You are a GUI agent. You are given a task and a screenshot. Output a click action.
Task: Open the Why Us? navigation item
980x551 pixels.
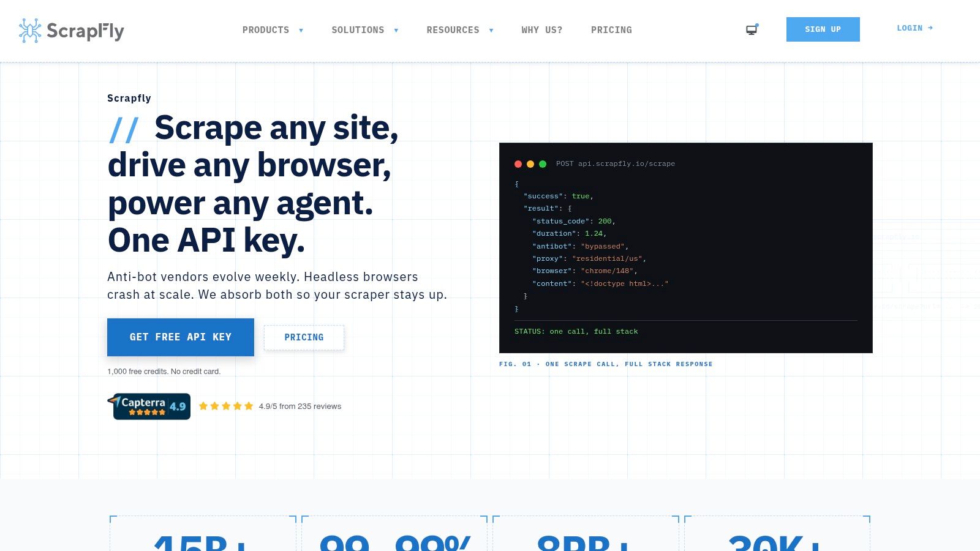coord(542,30)
